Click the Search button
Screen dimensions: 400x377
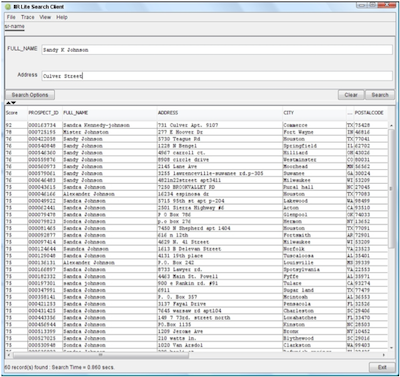coord(380,95)
